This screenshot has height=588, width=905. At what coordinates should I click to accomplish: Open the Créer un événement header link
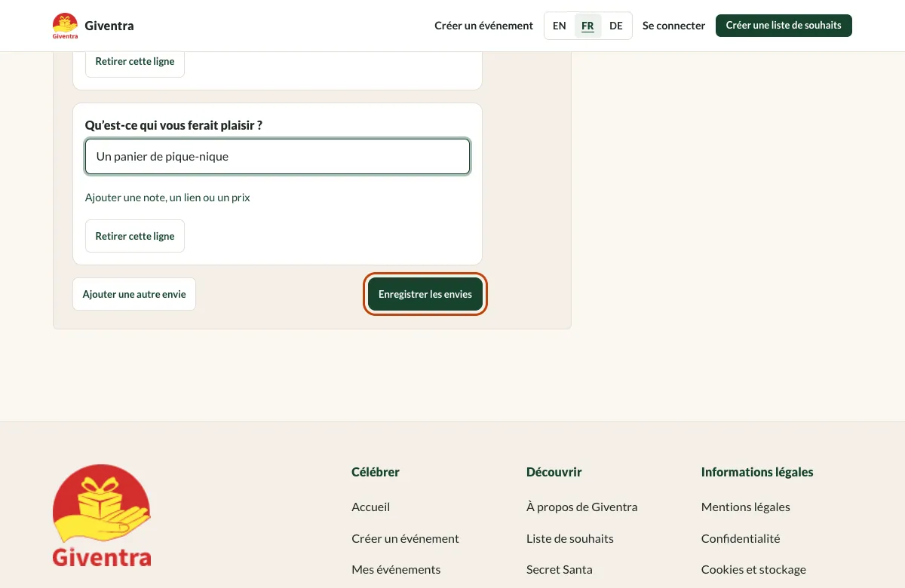pyautogui.click(x=483, y=26)
